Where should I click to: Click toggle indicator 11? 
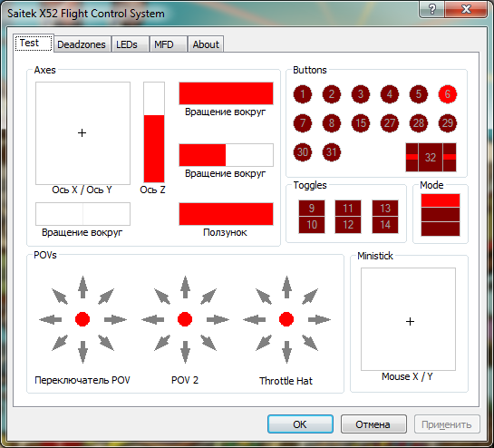click(348, 208)
